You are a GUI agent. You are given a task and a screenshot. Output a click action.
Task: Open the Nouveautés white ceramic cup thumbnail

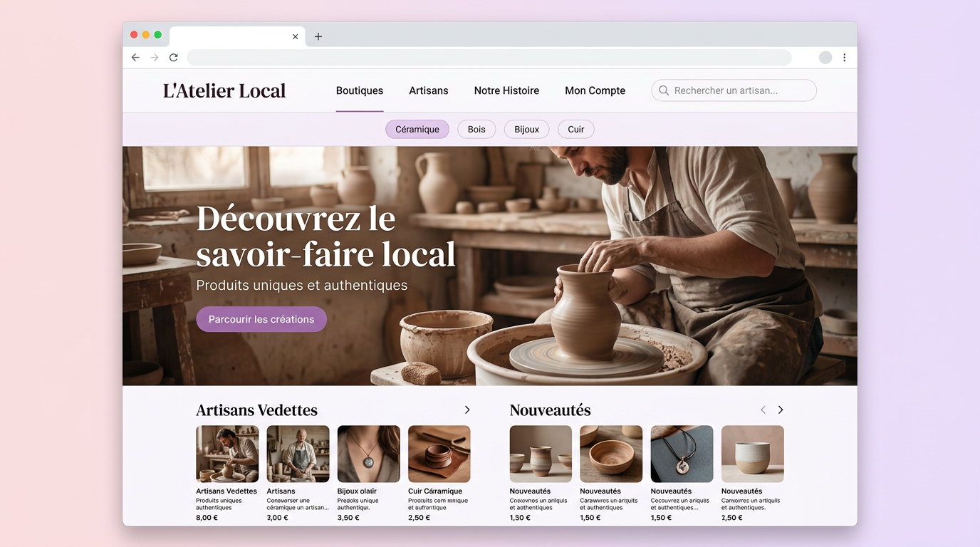coord(753,454)
